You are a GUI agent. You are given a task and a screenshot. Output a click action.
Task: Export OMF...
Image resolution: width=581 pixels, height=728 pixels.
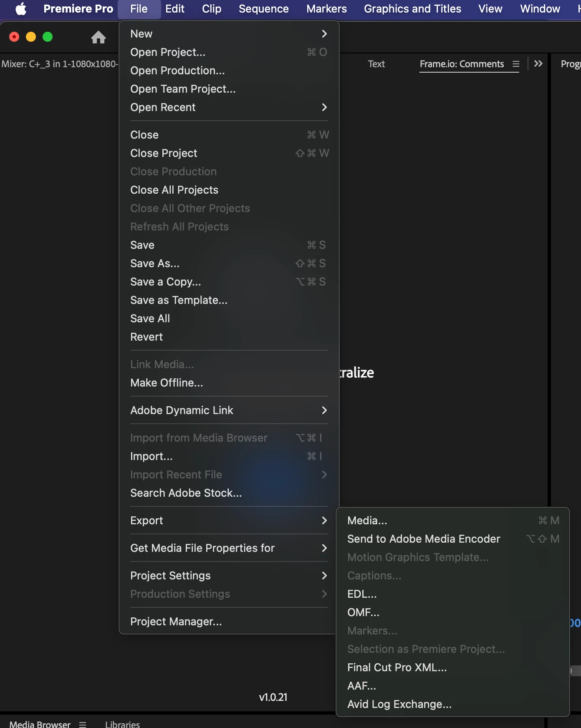click(x=453, y=612)
